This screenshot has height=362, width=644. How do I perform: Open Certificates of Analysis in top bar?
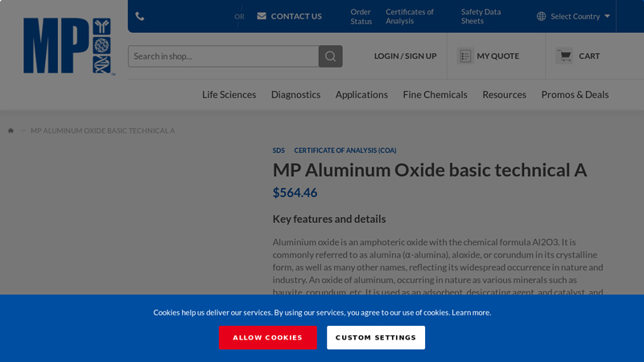pyautogui.click(x=410, y=16)
